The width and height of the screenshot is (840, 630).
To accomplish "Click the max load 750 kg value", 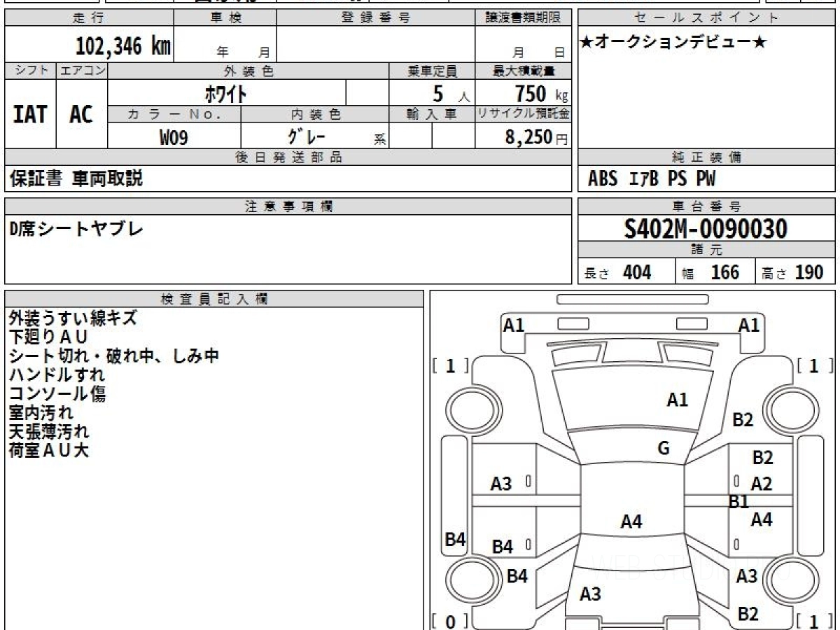I will [541, 93].
